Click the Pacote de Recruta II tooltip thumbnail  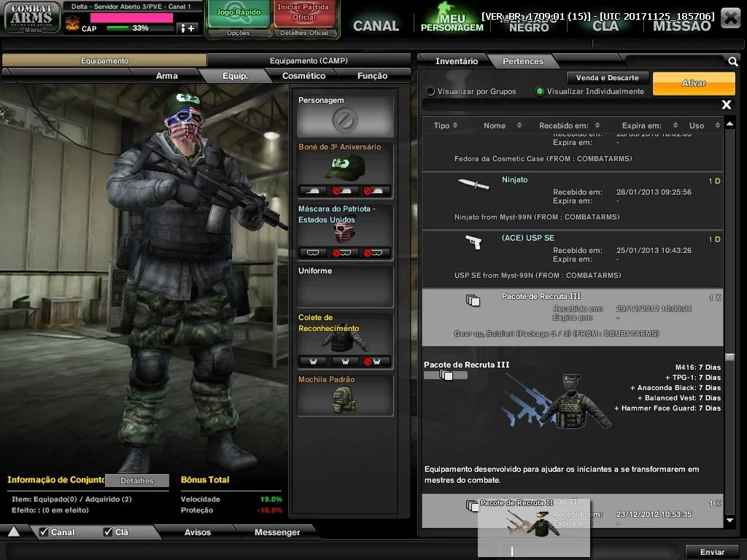pyautogui.click(x=533, y=523)
